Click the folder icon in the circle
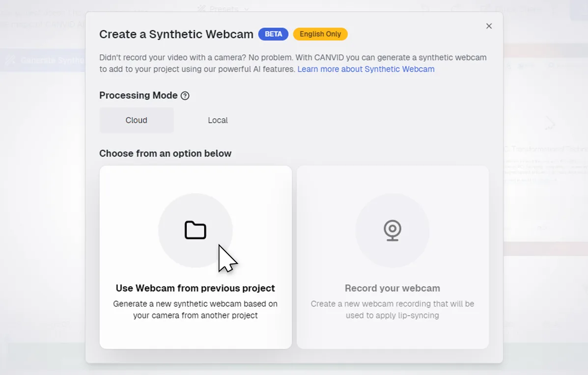 pos(195,230)
